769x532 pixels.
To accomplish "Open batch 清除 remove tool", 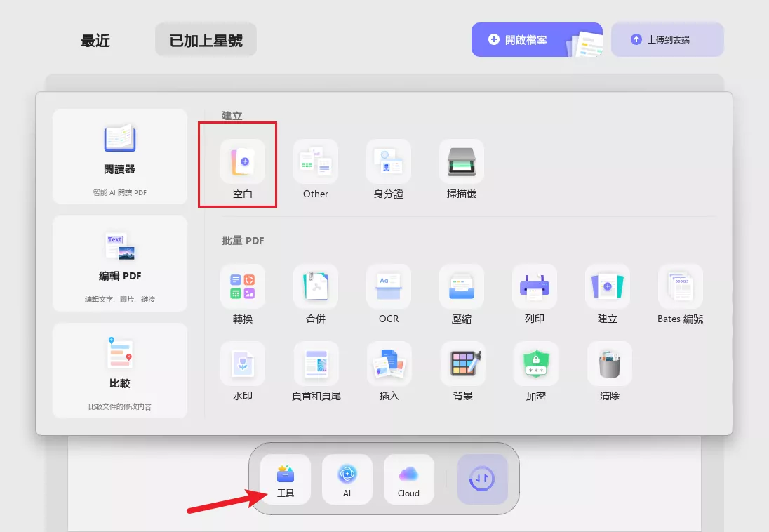I will click(x=610, y=364).
